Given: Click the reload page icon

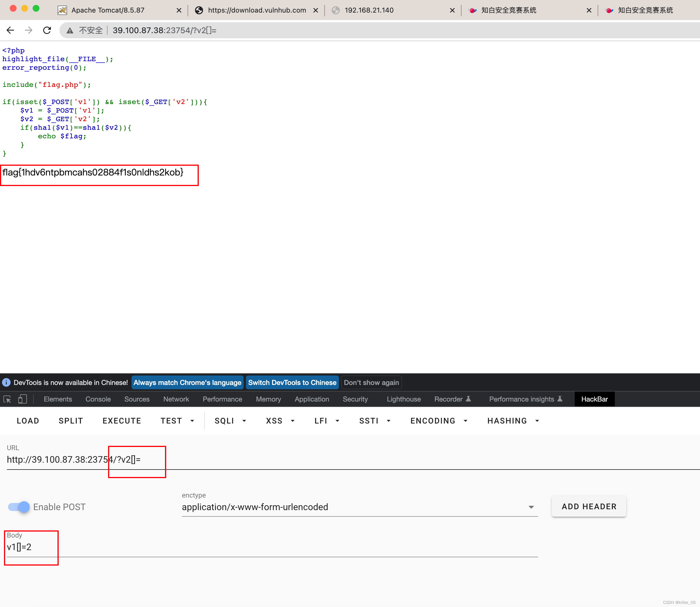Looking at the screenshot, I should tap(47, 31).
